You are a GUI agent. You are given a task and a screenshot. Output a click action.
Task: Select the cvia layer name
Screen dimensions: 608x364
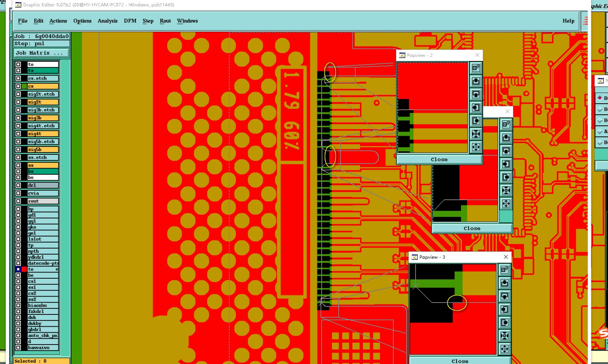pos(43,193)
